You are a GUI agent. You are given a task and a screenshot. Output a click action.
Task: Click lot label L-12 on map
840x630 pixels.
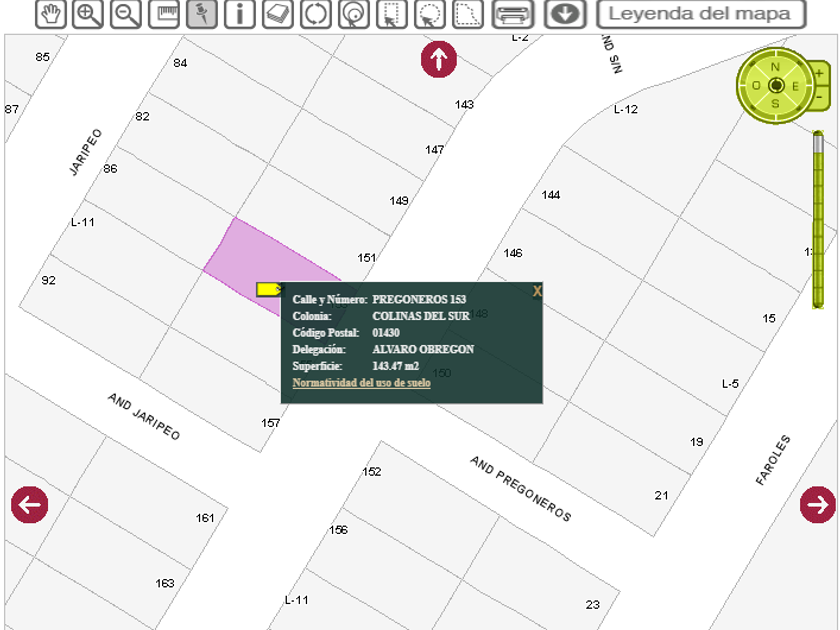point(626,109)
